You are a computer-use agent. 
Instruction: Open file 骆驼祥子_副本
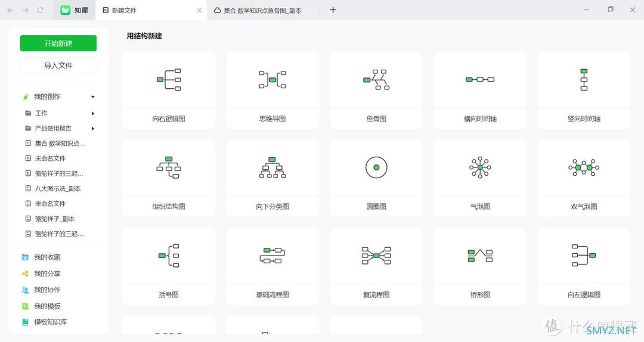(55, 219)
